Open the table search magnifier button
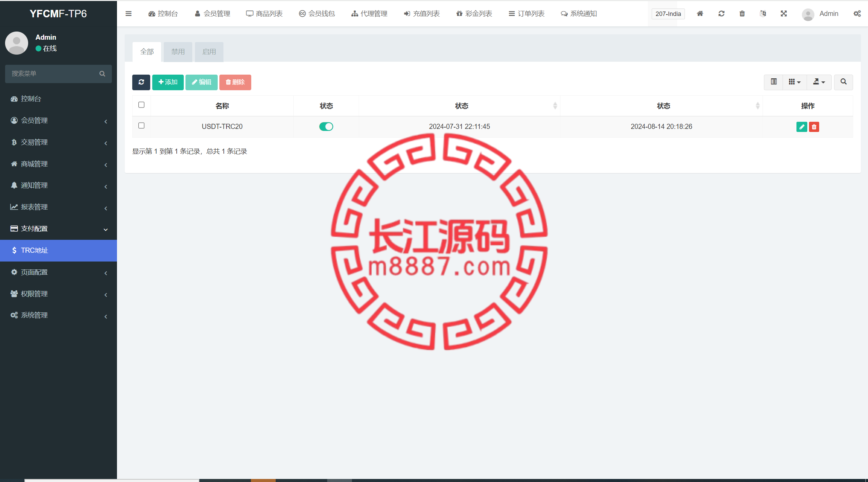 pos(843,82)
